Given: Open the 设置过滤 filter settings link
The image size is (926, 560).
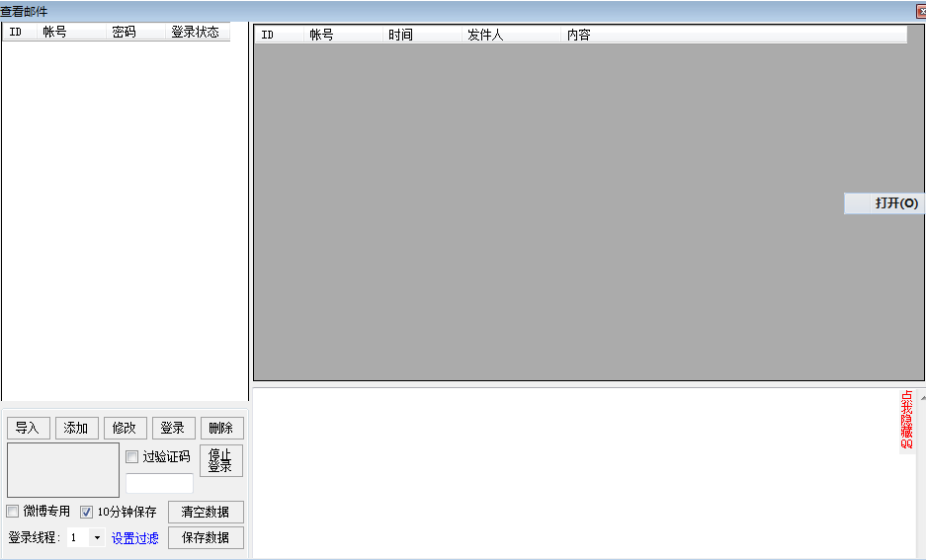Looking at the screenshot, I should click(134, 538).
